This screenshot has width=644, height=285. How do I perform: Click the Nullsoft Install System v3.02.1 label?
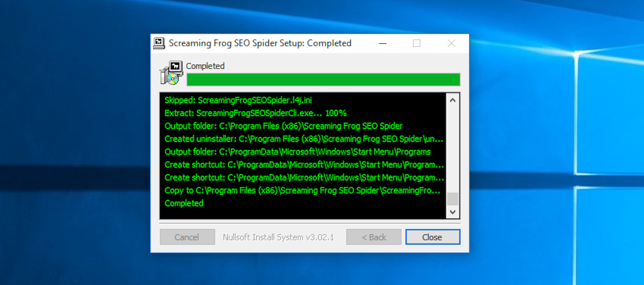click(279, 237)
